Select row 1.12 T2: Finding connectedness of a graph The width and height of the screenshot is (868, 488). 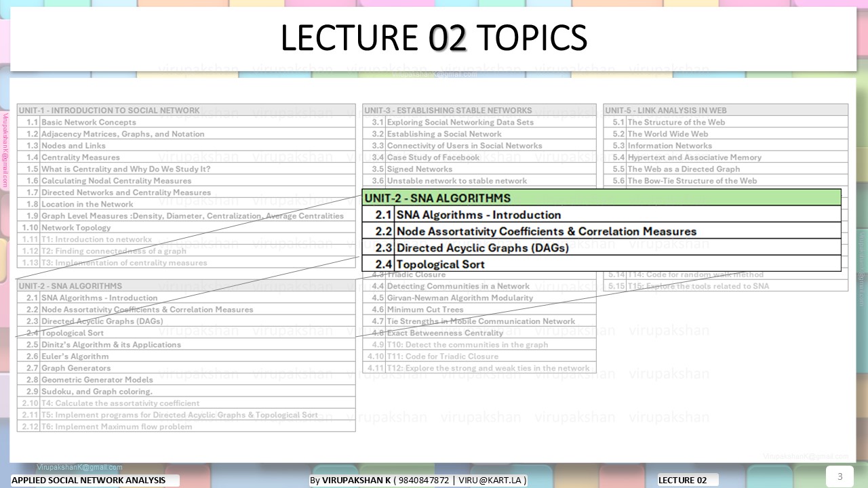[186, 251]
